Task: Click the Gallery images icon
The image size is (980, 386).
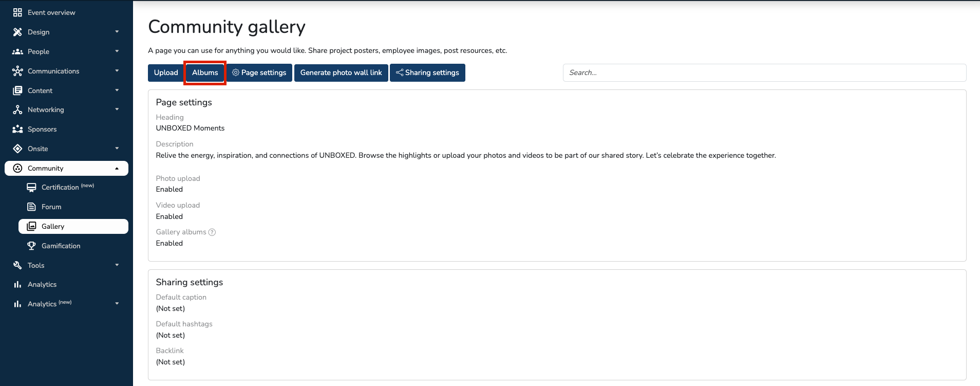Action: (31, 226)
